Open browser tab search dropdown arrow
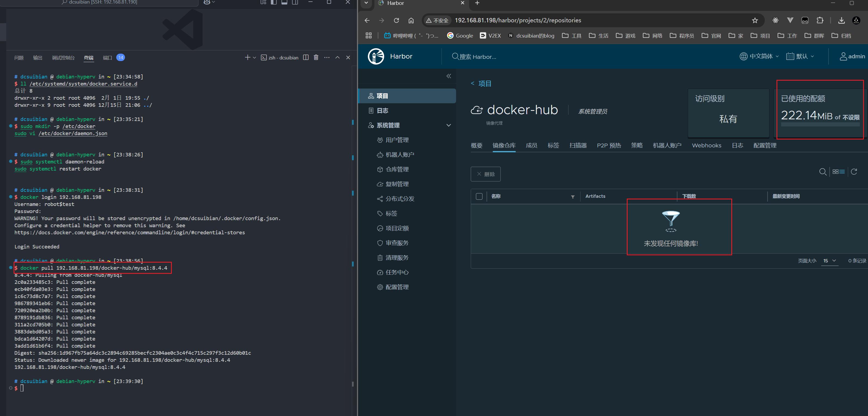 click(366, 3)
